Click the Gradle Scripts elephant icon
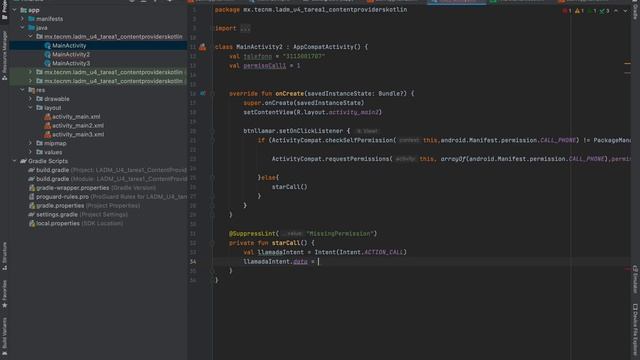This screenshot has width=640, height=360. [23, 161]
